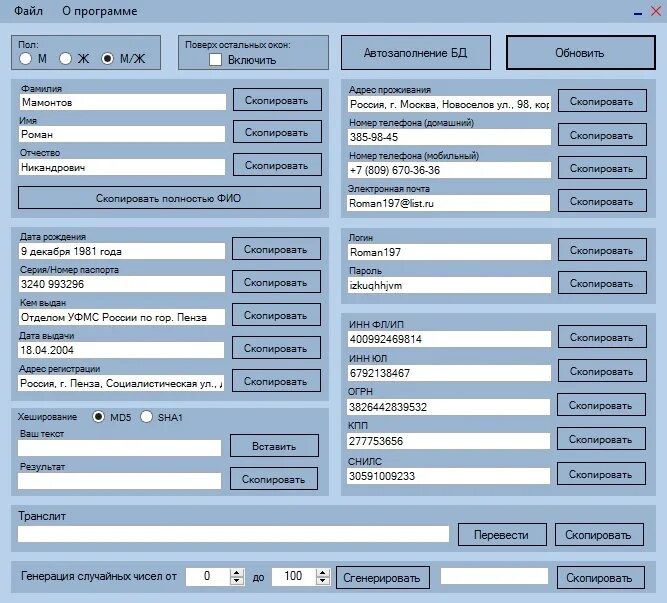Copy the home phone number
The height and width of the screenshot is (603, 667).
coord(602,135)
